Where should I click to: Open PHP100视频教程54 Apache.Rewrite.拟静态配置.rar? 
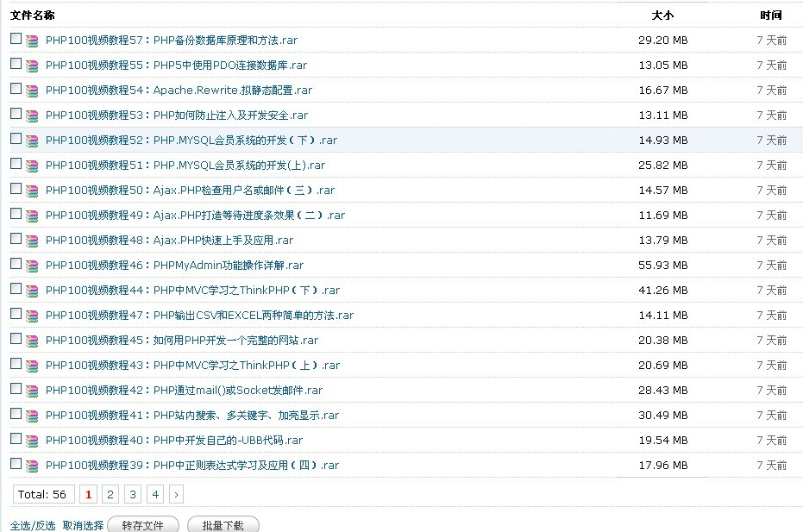coord(179,91)
